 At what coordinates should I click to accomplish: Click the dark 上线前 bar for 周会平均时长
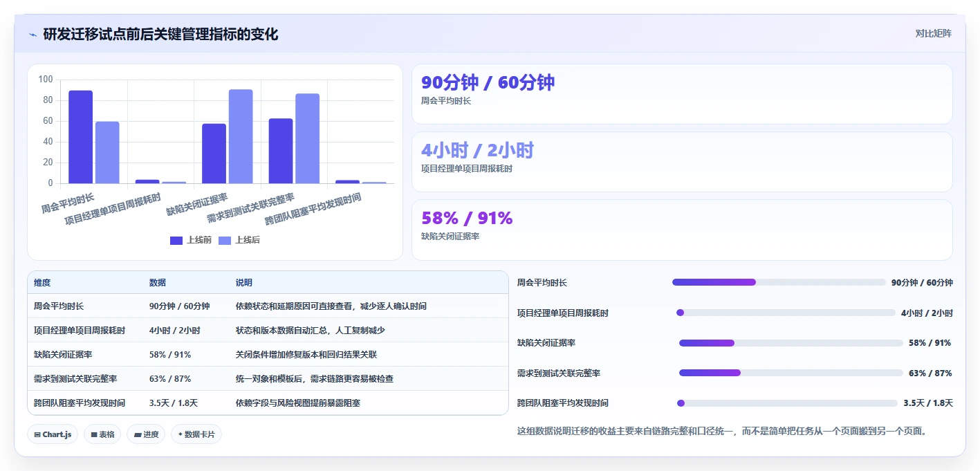tap(80, 137)
